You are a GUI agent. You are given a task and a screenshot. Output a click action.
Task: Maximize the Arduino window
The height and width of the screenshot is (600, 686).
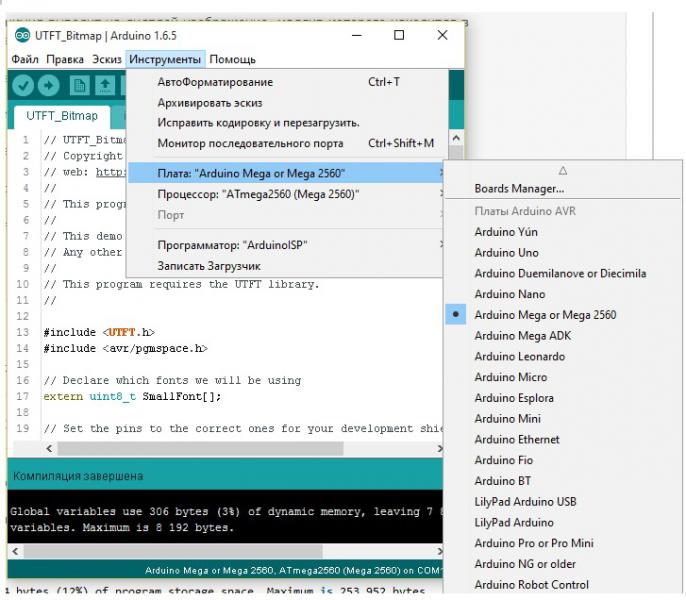[x=399, y=35]
